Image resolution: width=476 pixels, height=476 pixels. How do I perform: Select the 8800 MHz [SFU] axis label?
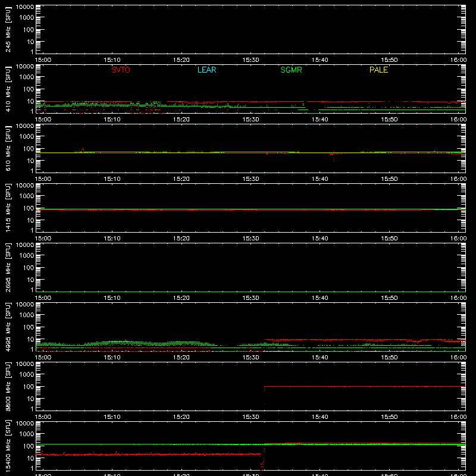[8, 387]
